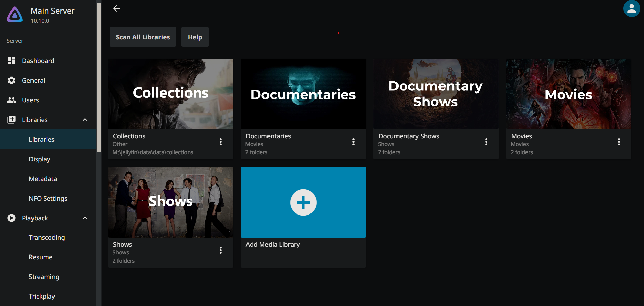Click the Jellyfin logo in sidebar
Screen dimensions: 644x306
pyautogui.click(x=15, y=15)
